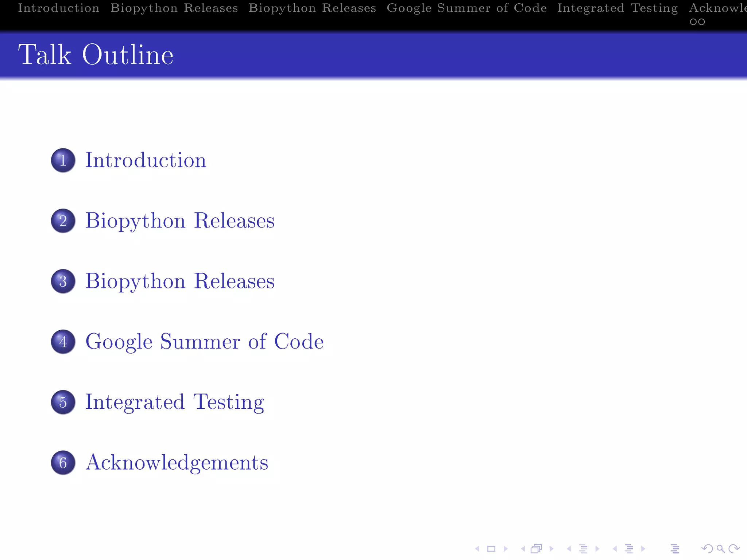This screenshot has height=560, width=747.
Task: Click the search magnifier navigation icon
Action: [x=720, y=549]
